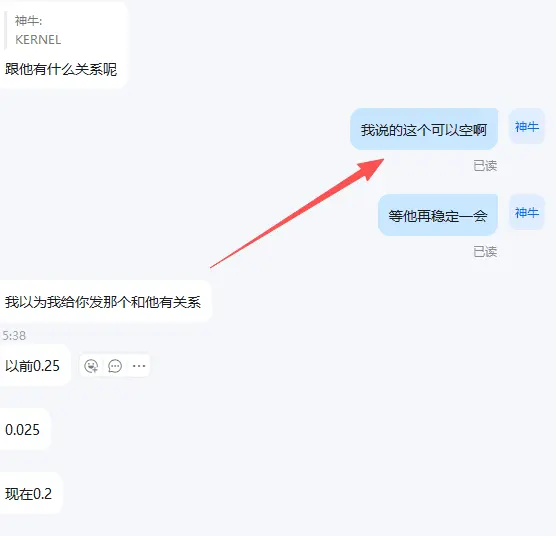Select message bubble 现在0.2
Viewport: 556px width, 536px height.
click(x=30, y=493)
